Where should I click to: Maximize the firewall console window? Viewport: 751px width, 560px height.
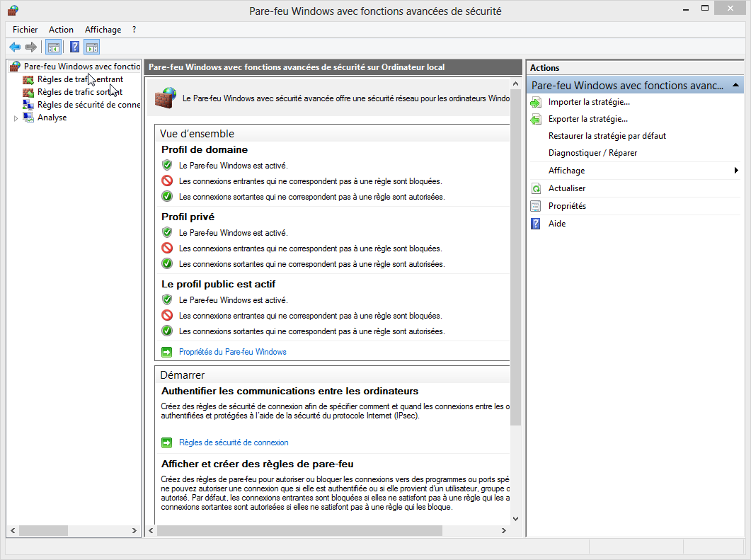tap(704, 8)
